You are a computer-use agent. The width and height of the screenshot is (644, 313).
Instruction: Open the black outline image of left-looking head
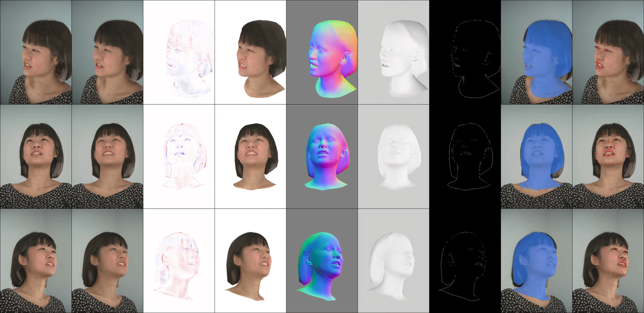[465, 52]
